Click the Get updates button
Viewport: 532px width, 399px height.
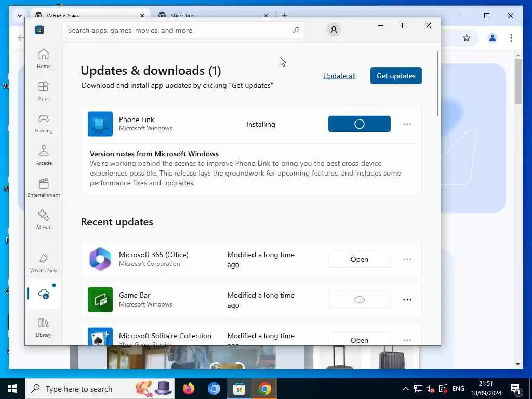pyautogui.click(x=396, y=76)
